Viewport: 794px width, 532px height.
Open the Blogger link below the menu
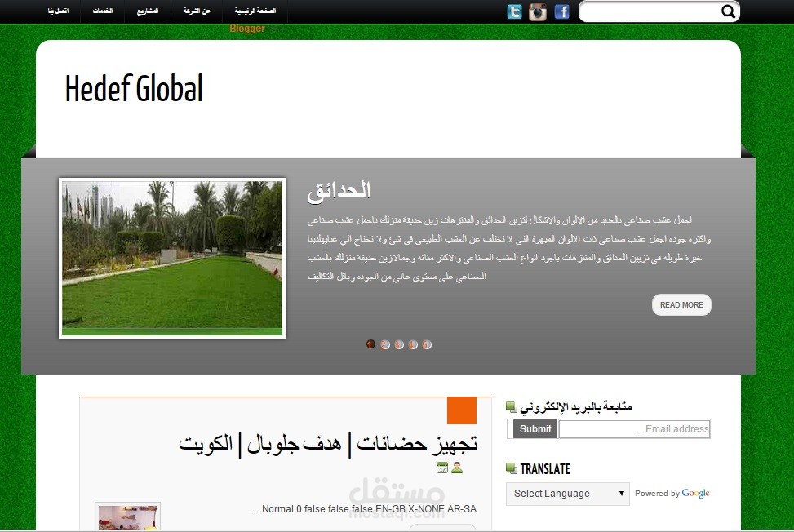point(247,28)
